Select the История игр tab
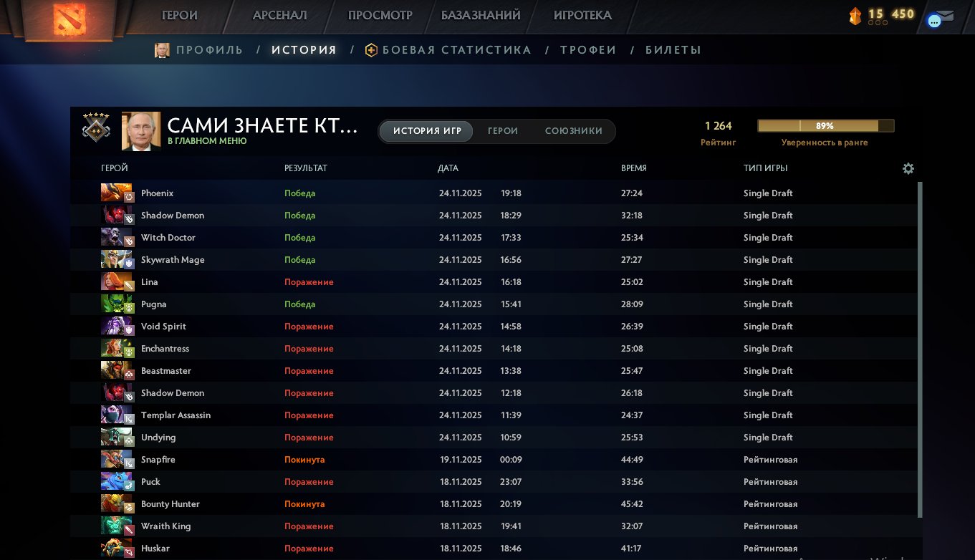 coord(426,131)
